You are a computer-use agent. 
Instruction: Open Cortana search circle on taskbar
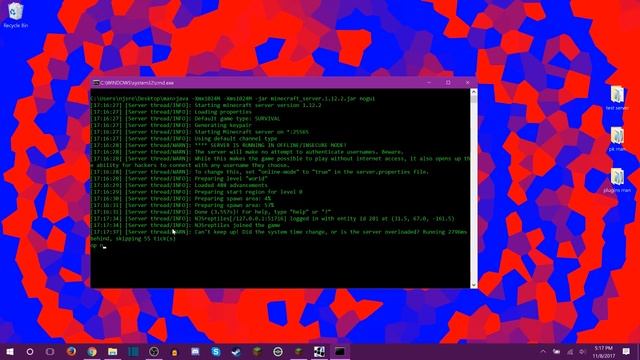coord(30,351)
